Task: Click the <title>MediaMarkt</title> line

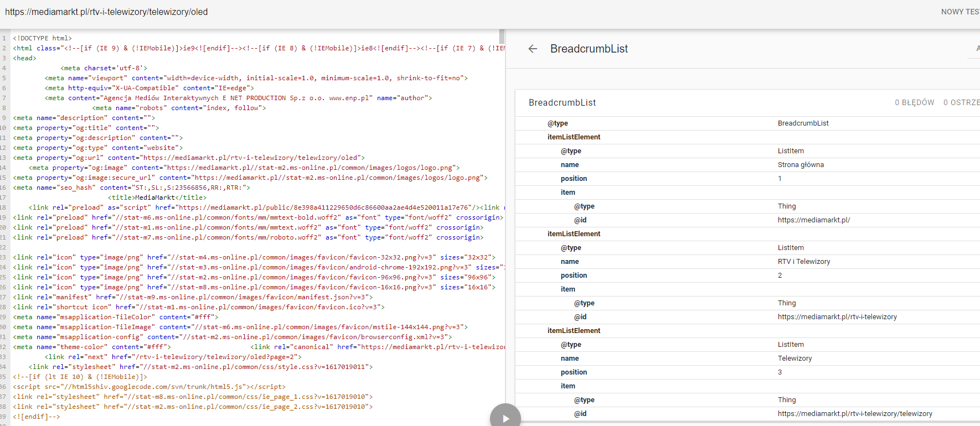Action: (x=157, y=198)
